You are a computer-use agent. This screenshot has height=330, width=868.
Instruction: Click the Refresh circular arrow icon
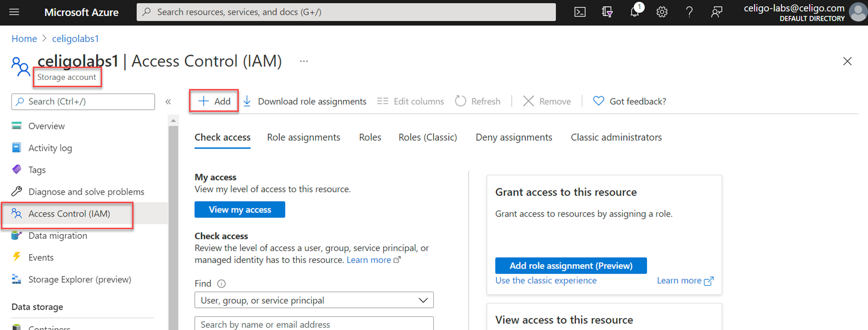click(460, 101)
